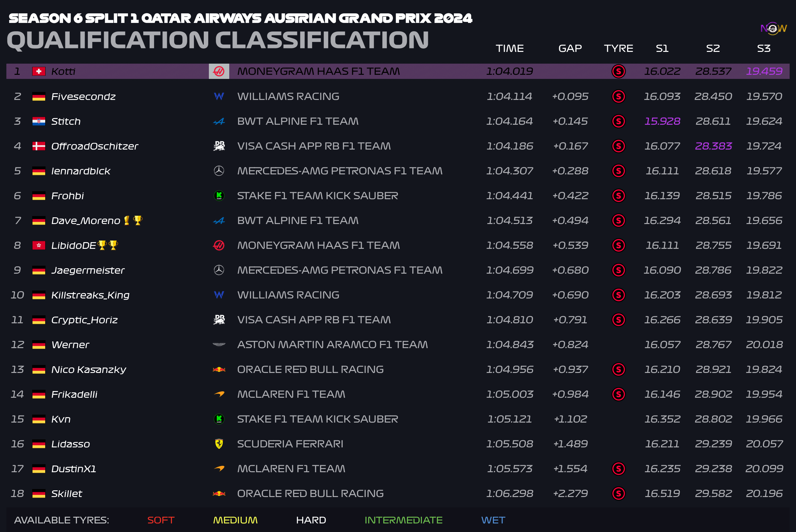Click the Red Bull logo in Skillet's row
Image resolution: width=796 pixels, height=532 pixels.
tap(219, 493)
